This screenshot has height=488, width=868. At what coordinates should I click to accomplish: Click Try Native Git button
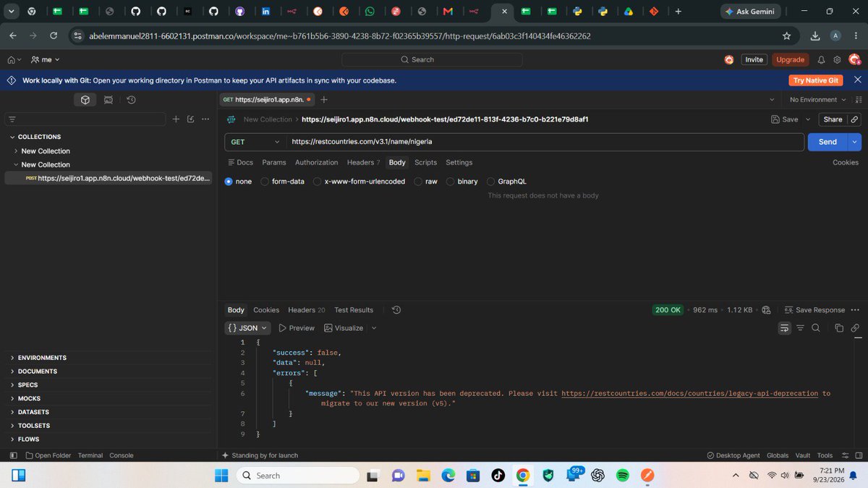(815, 80)
